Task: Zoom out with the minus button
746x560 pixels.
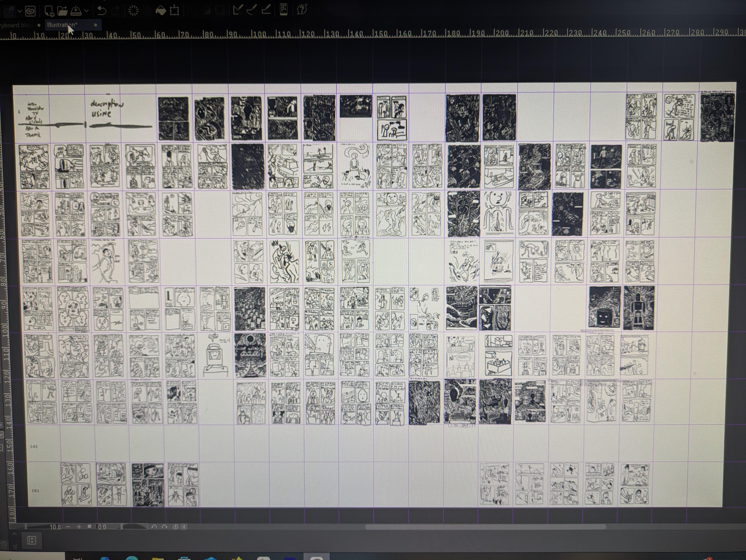Action: 68,527
